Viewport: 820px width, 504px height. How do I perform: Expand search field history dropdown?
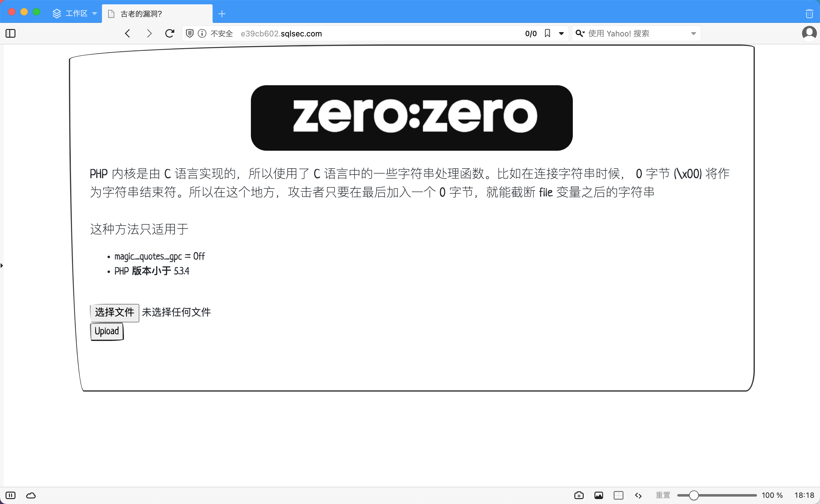click(x=693, y=33)
